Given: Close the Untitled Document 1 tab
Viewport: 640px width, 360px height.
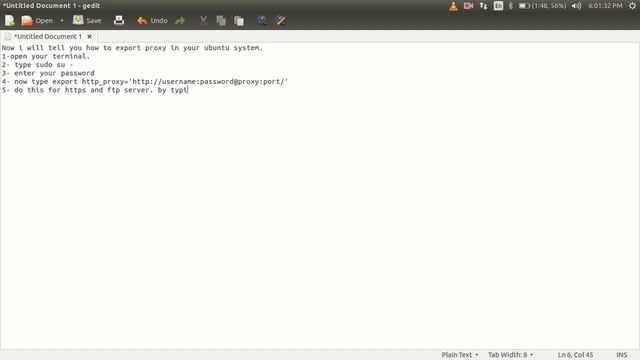Looking at the screenshot, I should point(89,36).
